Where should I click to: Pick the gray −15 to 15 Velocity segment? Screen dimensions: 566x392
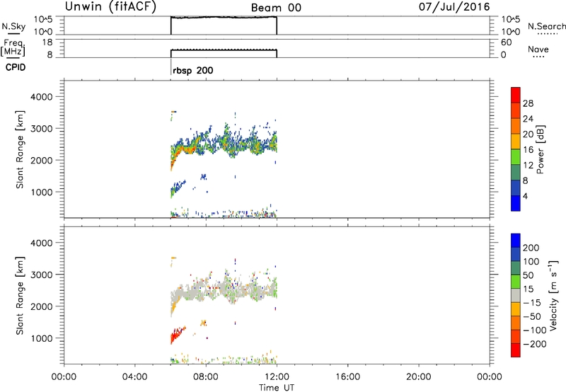pos(516,296)
